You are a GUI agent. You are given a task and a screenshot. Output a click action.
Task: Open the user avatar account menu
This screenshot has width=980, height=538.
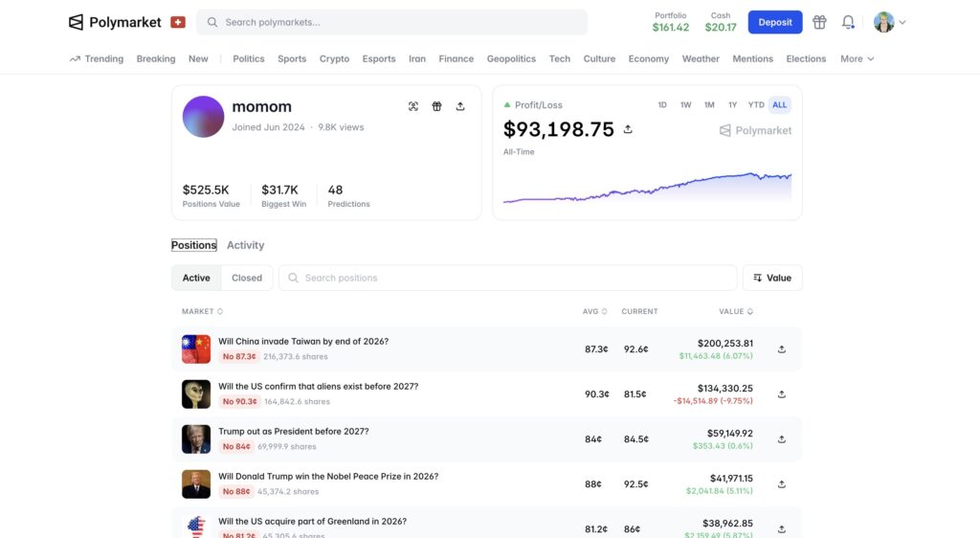tap(889, 22)
